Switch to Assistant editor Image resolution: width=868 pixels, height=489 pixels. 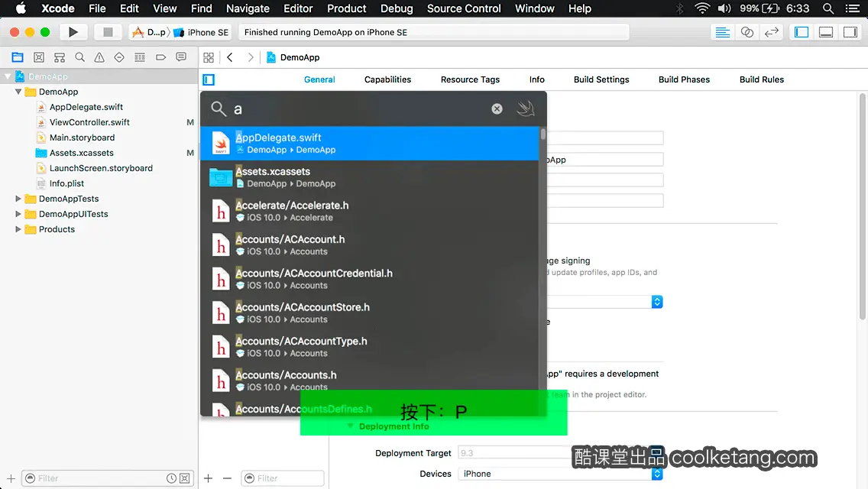coord(747,32)
